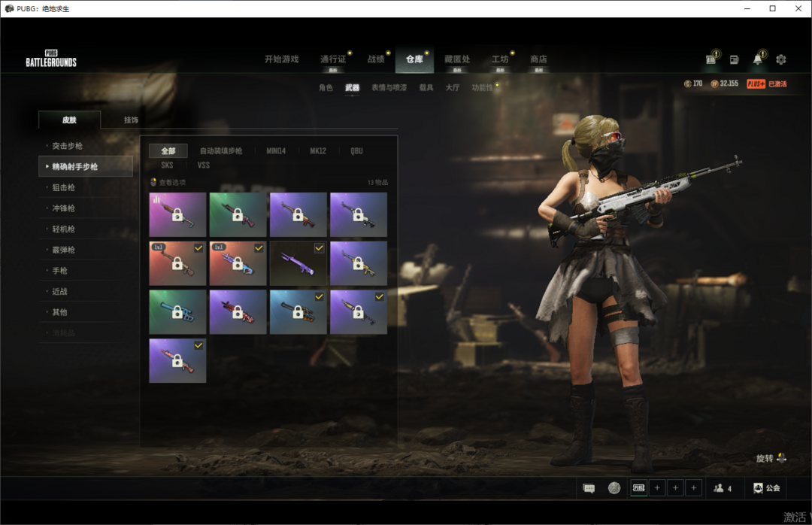The height and width of the screenshot is (525, 812).
Task: Select the light-blue VSS skin thumbnail
Action: pos(177,312)
